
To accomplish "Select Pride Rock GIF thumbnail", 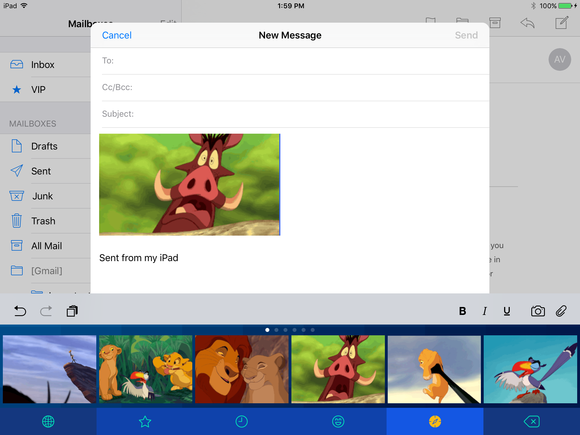I will pos(49,369).
